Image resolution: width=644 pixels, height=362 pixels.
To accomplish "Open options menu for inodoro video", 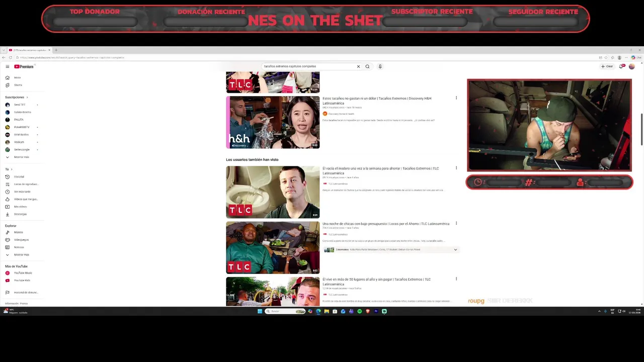I will 456,168.
